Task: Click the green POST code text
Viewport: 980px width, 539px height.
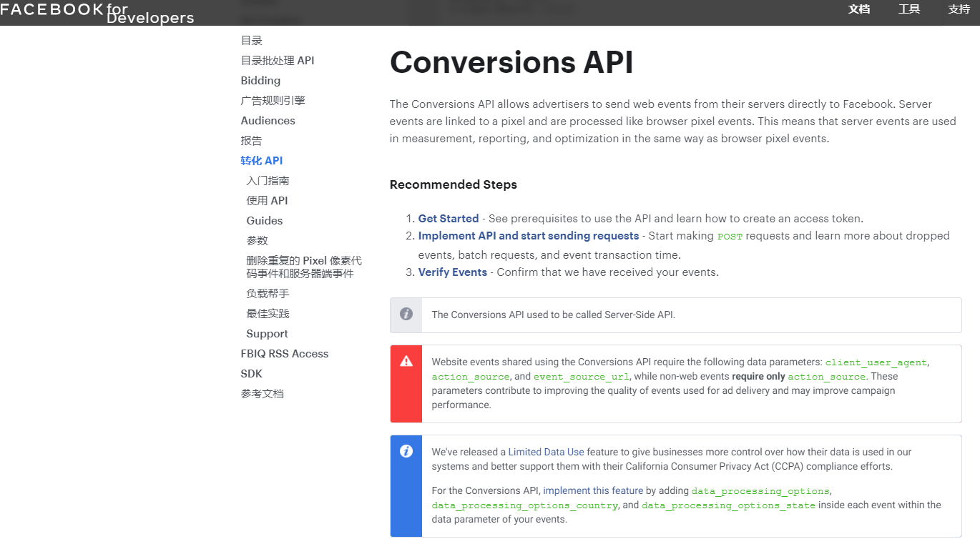Action: (x=730, y=237)
